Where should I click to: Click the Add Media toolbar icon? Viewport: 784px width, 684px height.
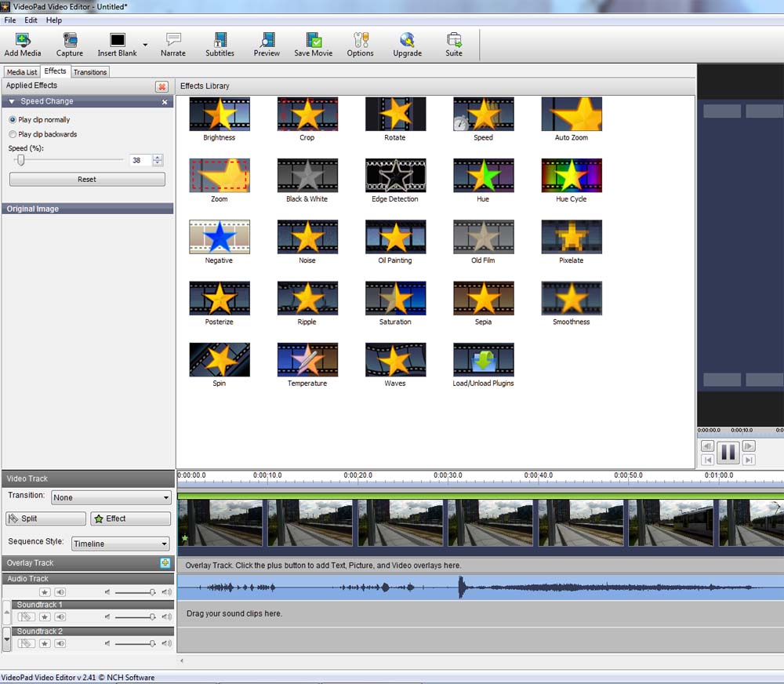tap(23, 40)
